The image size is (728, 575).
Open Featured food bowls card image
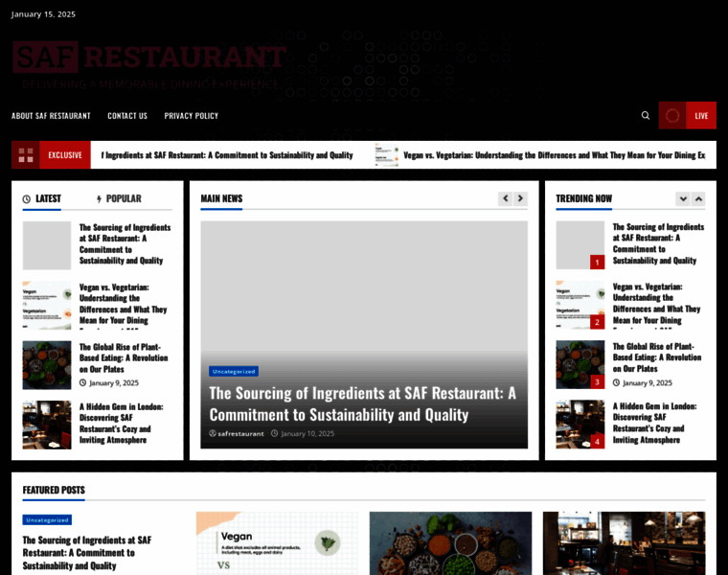pyautogui.click(x=450, y=543)
